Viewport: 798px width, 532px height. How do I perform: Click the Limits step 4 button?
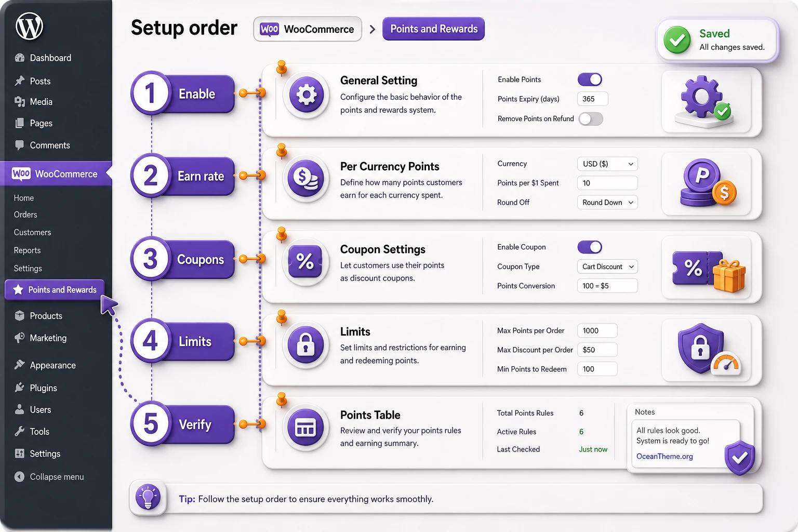[183, 341]
